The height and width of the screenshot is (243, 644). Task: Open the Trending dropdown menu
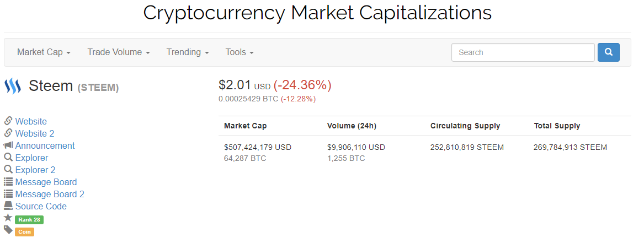pos(188,52)
